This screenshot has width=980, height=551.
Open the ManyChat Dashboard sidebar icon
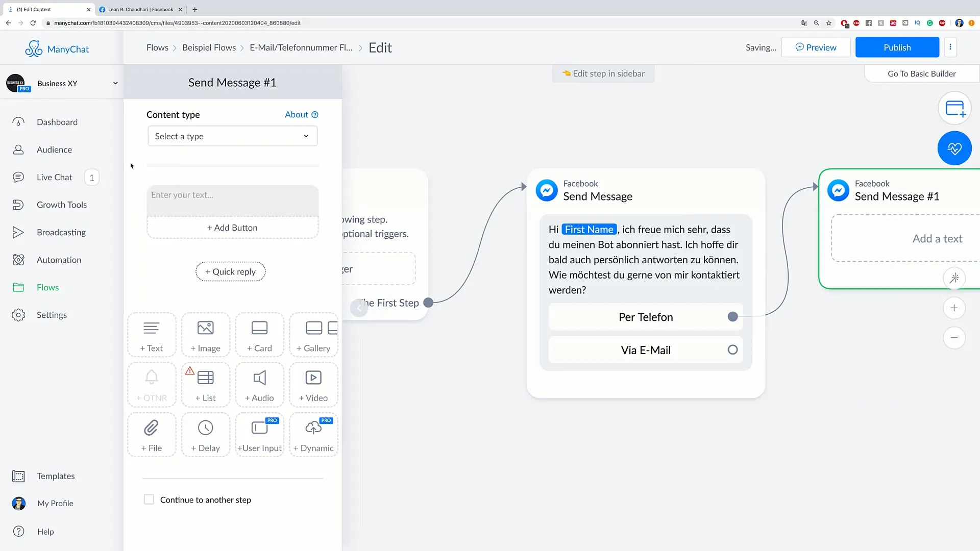19,122
